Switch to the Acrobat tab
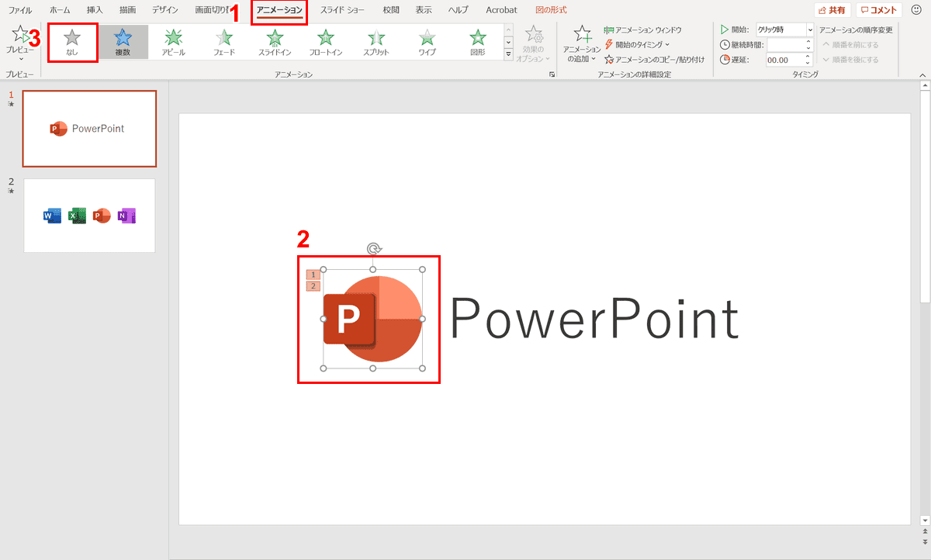 pyautogui.click(x=501, y=10)
